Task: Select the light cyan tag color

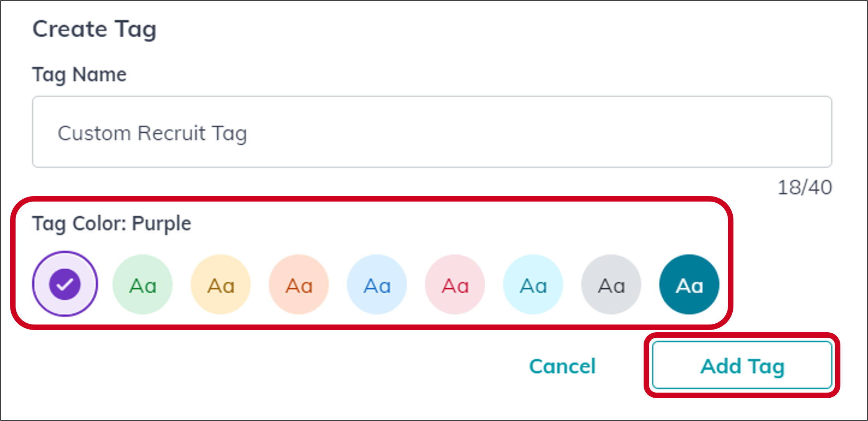Action: [x=533, y=284]
